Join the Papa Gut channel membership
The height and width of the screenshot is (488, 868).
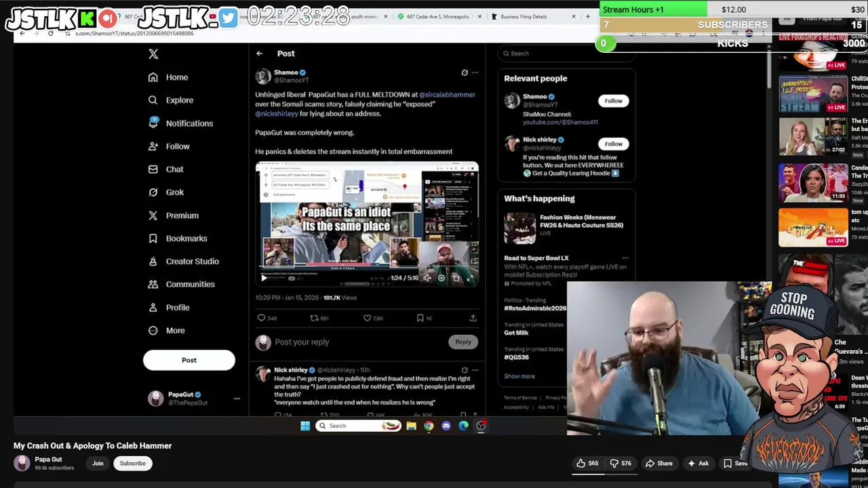tap(98, 464)
